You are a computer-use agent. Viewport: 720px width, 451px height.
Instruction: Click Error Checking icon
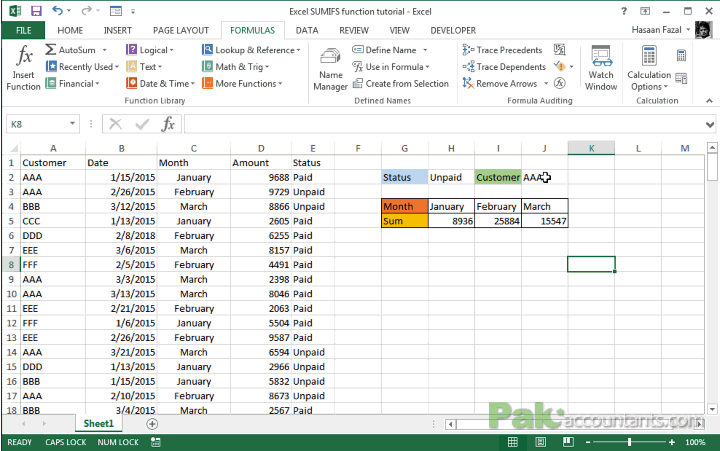(x=559, y=66)
